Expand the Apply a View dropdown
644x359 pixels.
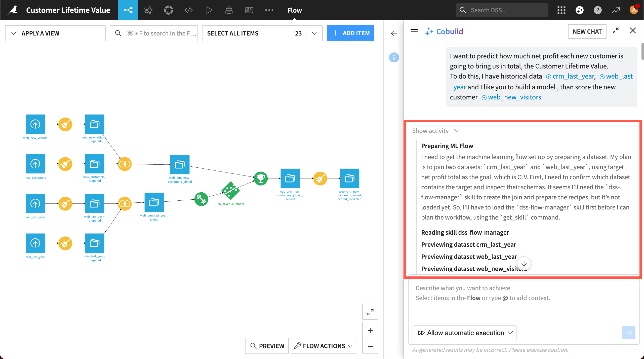[55, 33]
